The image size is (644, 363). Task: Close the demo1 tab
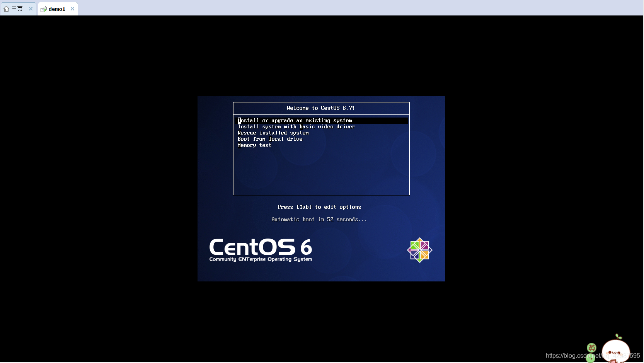pyautogui.click(x=72, y=9)
